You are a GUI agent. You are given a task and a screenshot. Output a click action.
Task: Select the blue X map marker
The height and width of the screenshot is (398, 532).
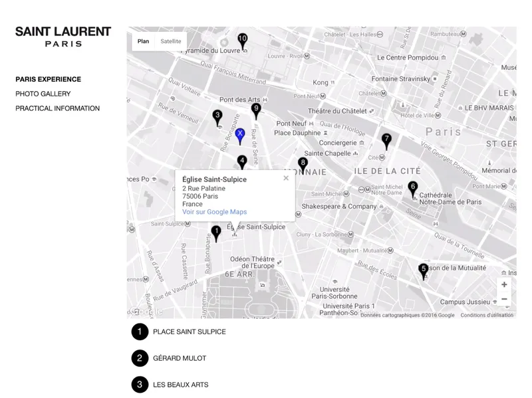240,136
